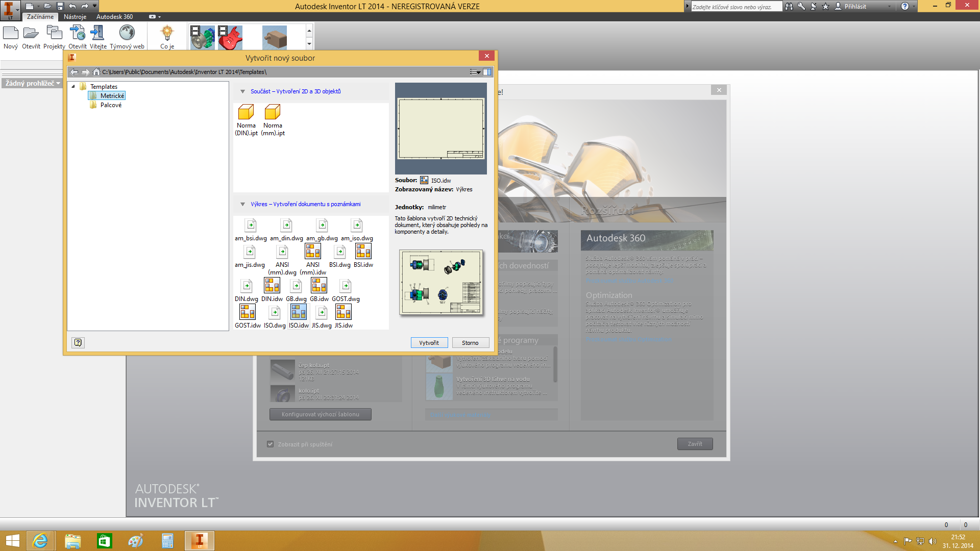Select the ANSI (mm).dwg template
The height and width of the screenshot is (551, 980).
(282, 260)
